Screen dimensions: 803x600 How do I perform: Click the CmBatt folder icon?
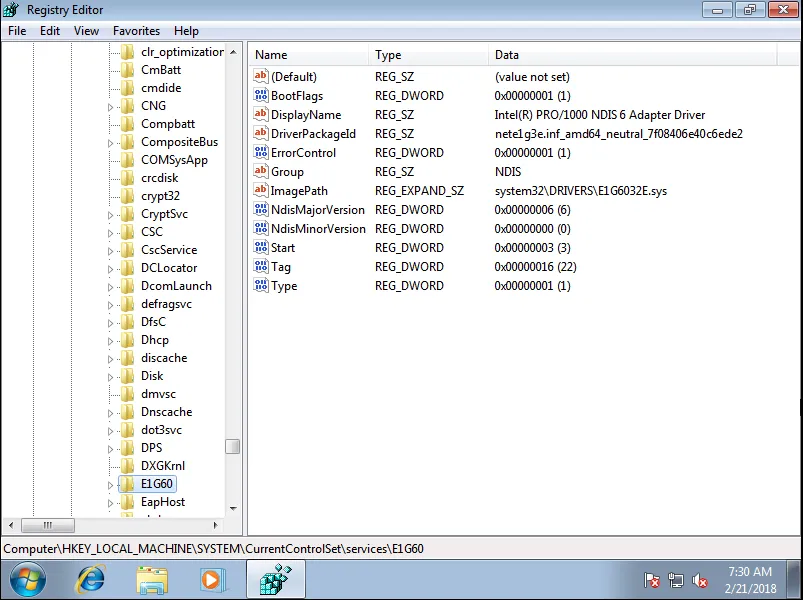(127, 70)
